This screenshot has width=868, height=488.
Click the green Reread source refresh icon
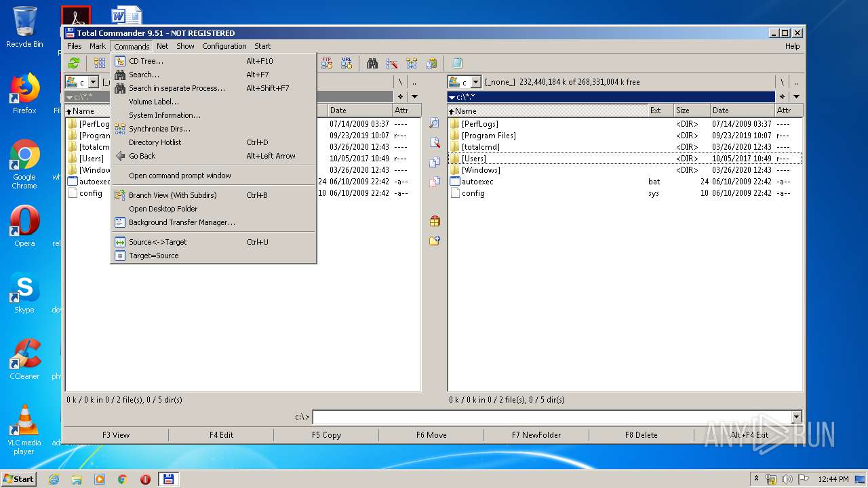pyautogui.click(x=74, y=63)
